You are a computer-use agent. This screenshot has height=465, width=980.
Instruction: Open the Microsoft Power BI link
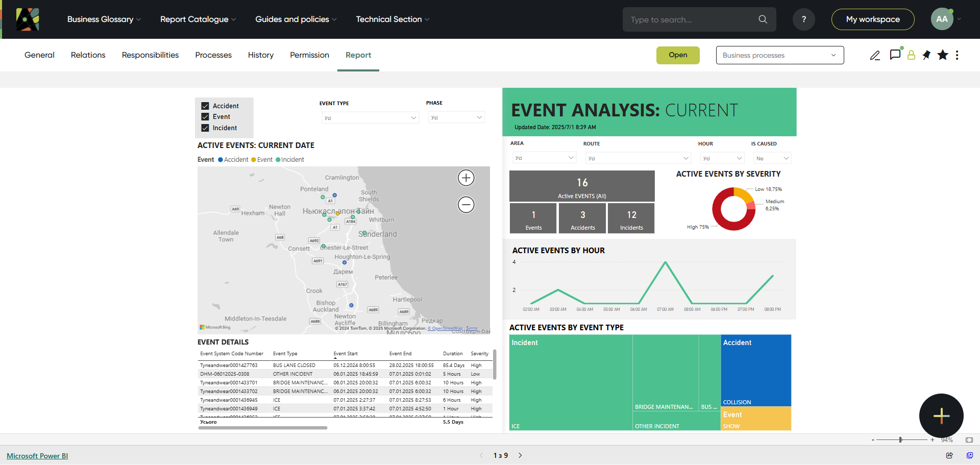[37, 456]
